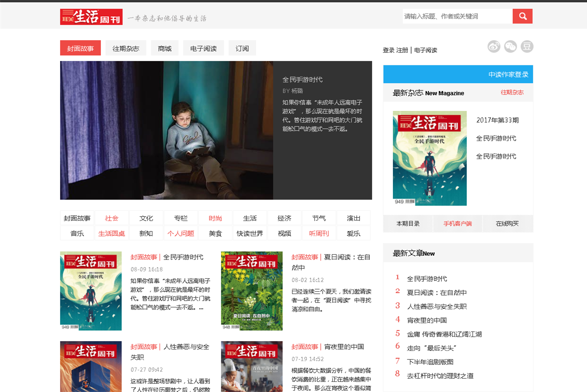This screenshot has height=392, width=587.
Task: Open ranked article 1 全民手游时代
Action: point(427,279)
